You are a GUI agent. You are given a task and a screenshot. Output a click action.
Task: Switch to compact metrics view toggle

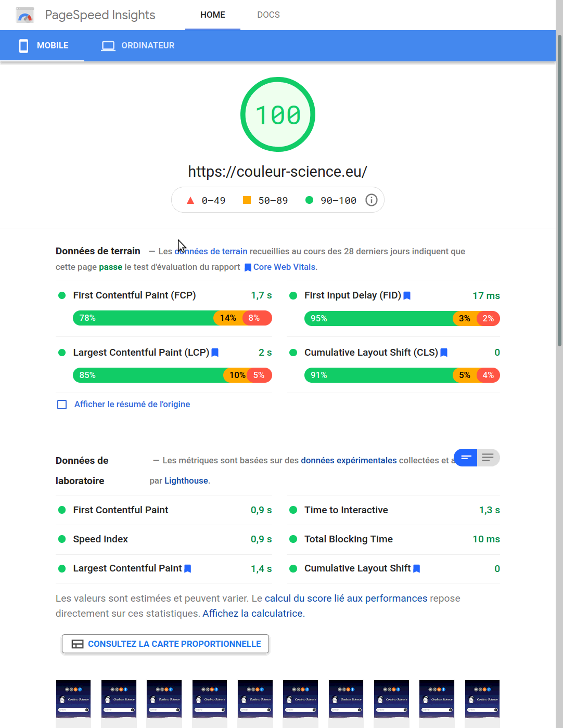[x=466, y=458]
